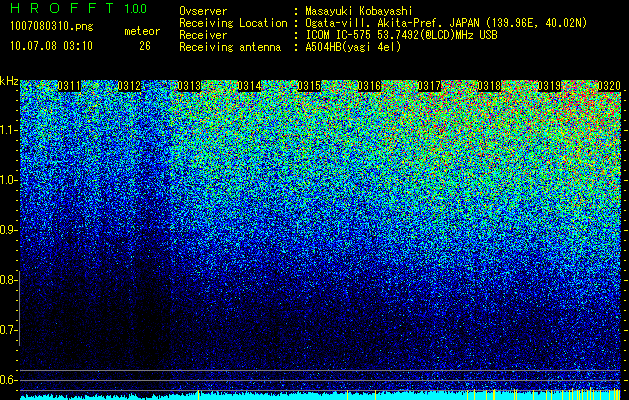Screen dimensions: 629x400
Task: Click the 0314 time marker
Action: pyautogui.click(x=249, y=86)
